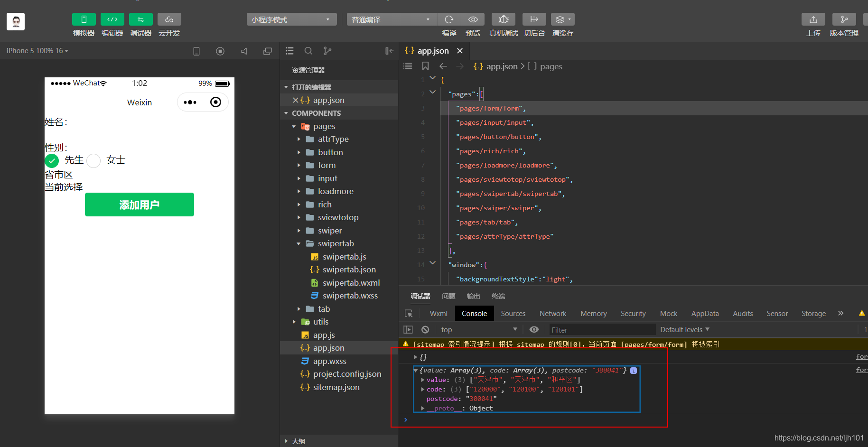Toggle the editor (编辑器) panel button

pos(112,19)
